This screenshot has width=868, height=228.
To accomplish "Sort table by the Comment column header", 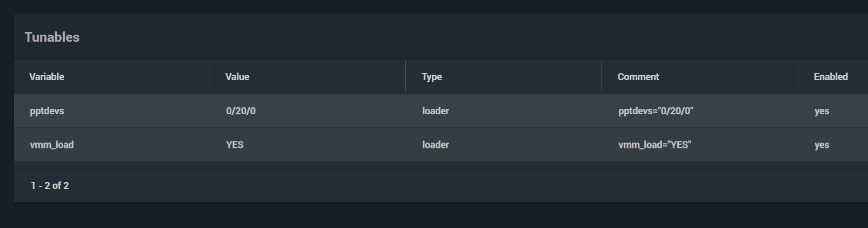I will (x=638, y=77).
